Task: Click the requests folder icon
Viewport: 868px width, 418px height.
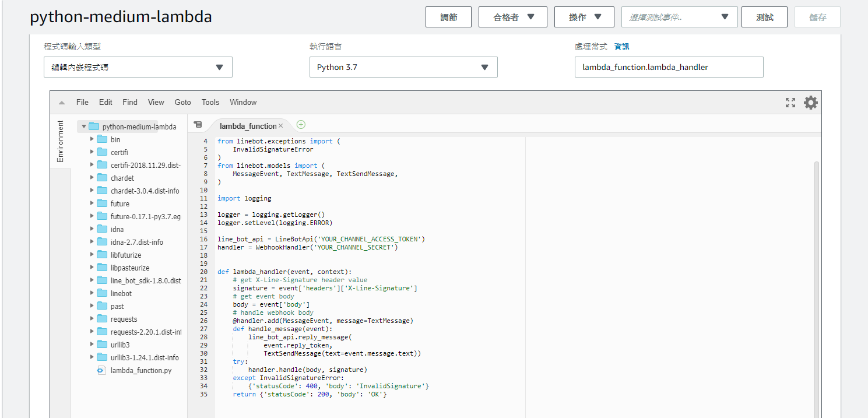Action: click(x=102, y=319)
